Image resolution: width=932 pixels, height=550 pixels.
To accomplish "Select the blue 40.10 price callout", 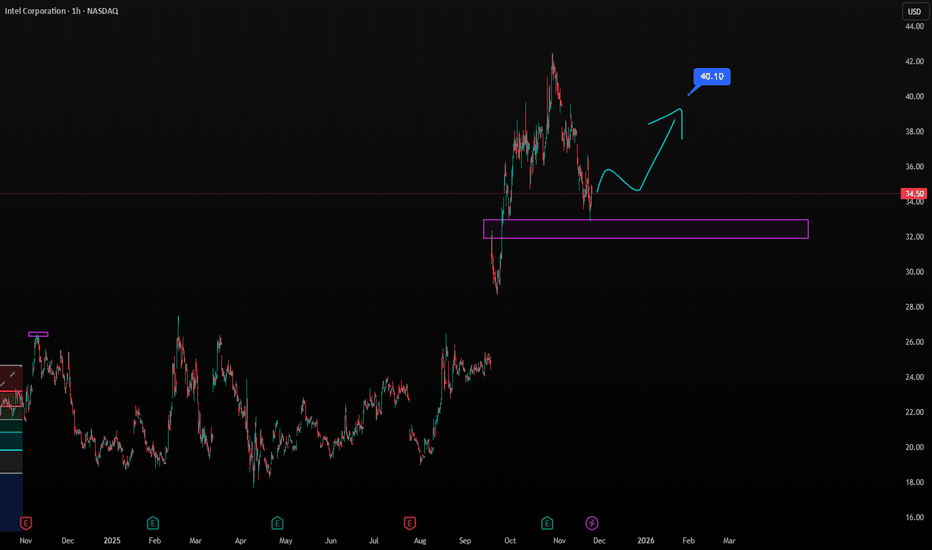I will 711,76.
